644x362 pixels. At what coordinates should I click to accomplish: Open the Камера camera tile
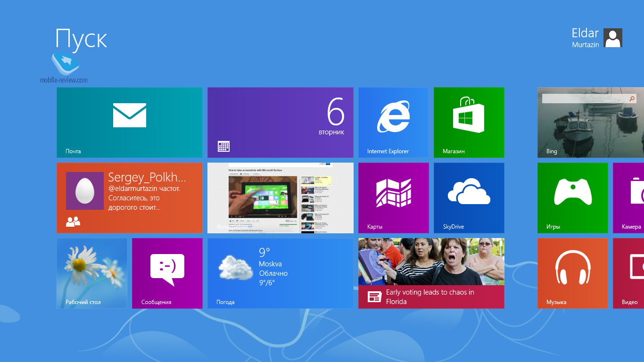pos(628,198)
